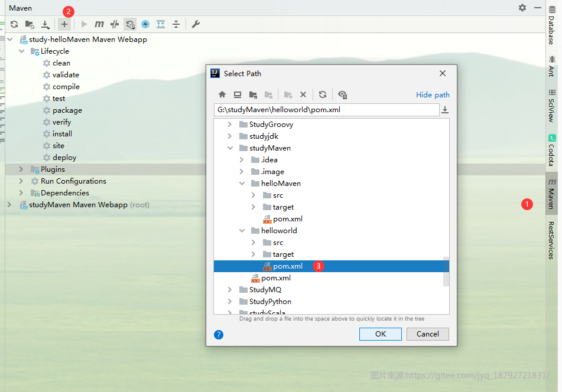Select the 'StudyPython' folder

pyautogui.click(x=270, y=302)
